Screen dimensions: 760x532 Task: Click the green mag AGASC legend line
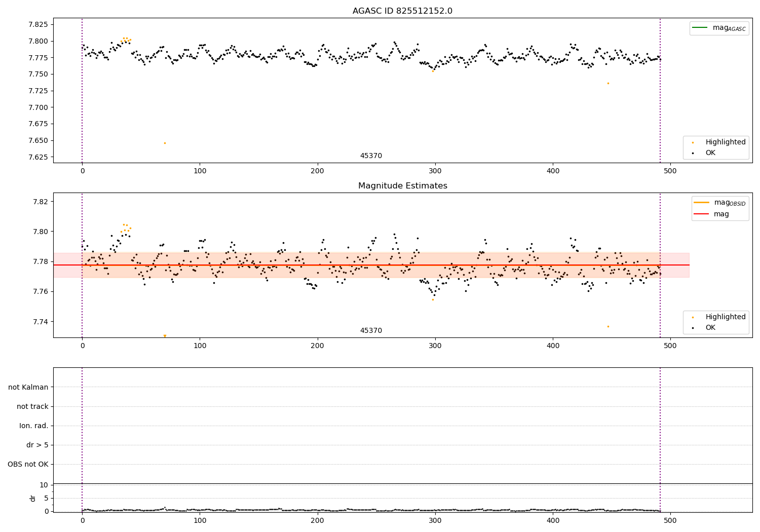click(701, 28)
